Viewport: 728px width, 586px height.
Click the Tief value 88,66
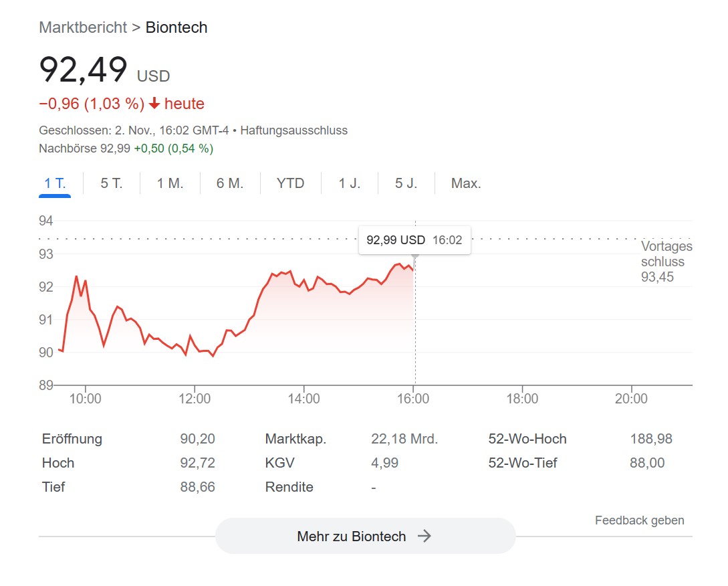pyautogui.click(x=198, y=487)
